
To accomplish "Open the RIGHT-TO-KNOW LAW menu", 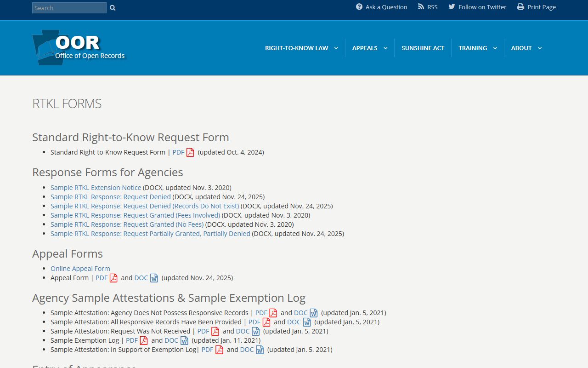I will (x=297, y=48).
